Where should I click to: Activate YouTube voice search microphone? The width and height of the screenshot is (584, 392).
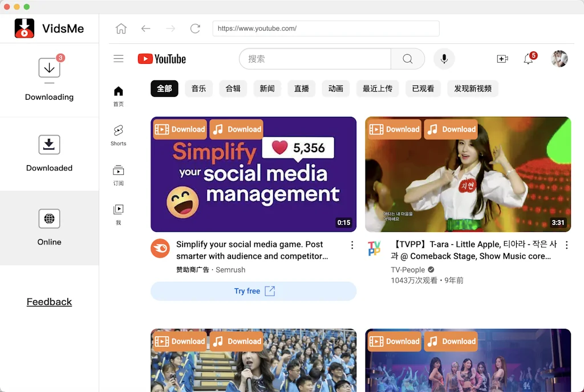coord(444,59)
